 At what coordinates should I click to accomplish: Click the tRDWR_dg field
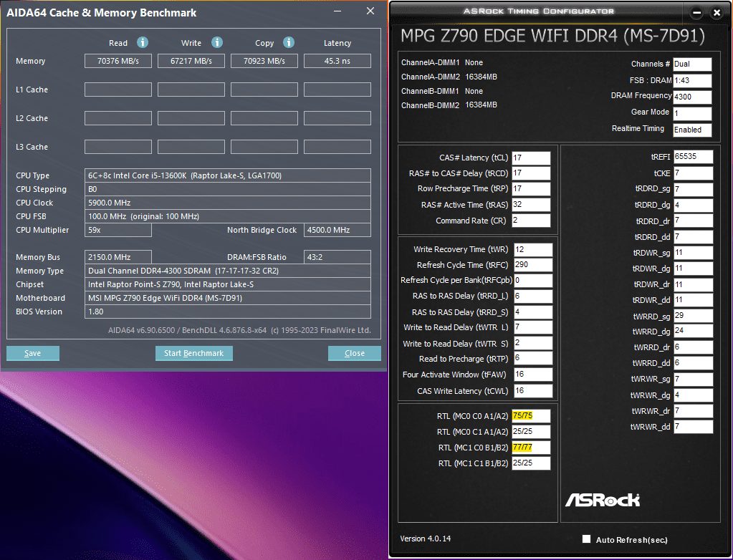point(694,269)
